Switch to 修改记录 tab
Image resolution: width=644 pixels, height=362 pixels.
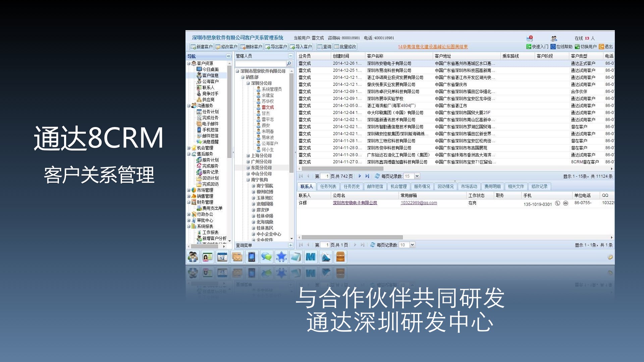[539, 186]
